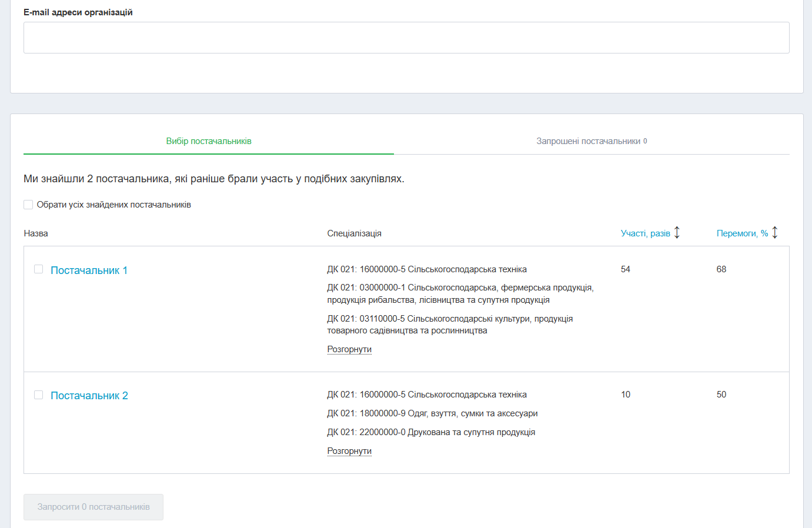Click participation count 54 for Постачальник 1
This screenshot has width=812, height=528.
[626, 269]
